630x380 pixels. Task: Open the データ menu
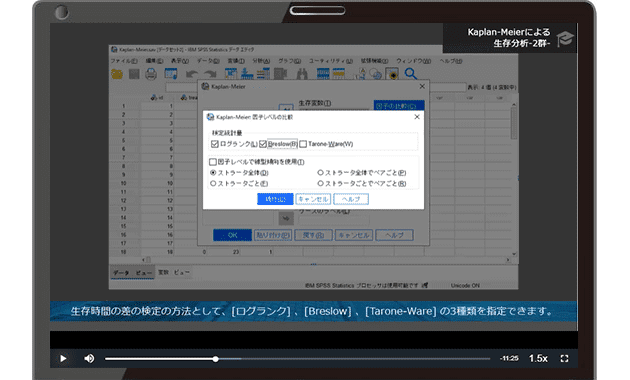point(208,61)
